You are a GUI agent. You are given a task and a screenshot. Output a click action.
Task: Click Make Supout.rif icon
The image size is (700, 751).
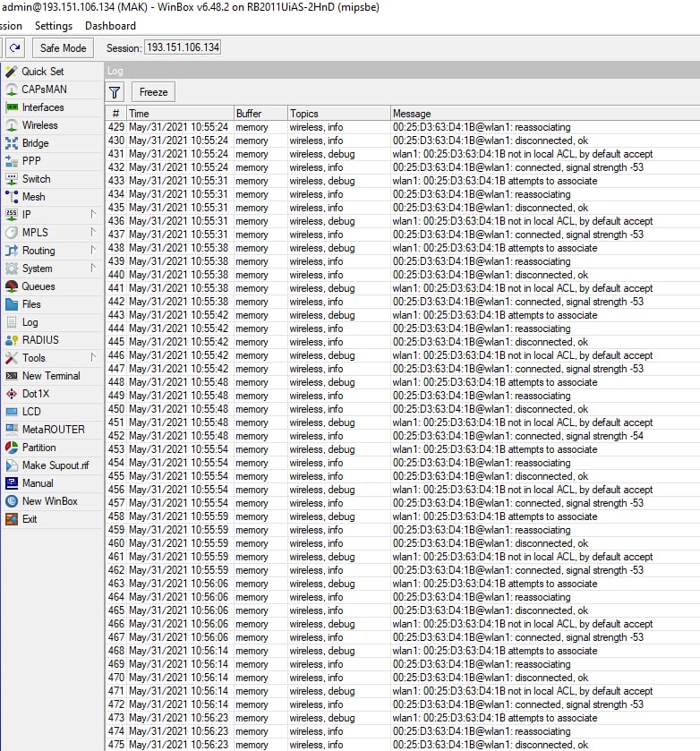pyautogui.click(x=12, y=465)
